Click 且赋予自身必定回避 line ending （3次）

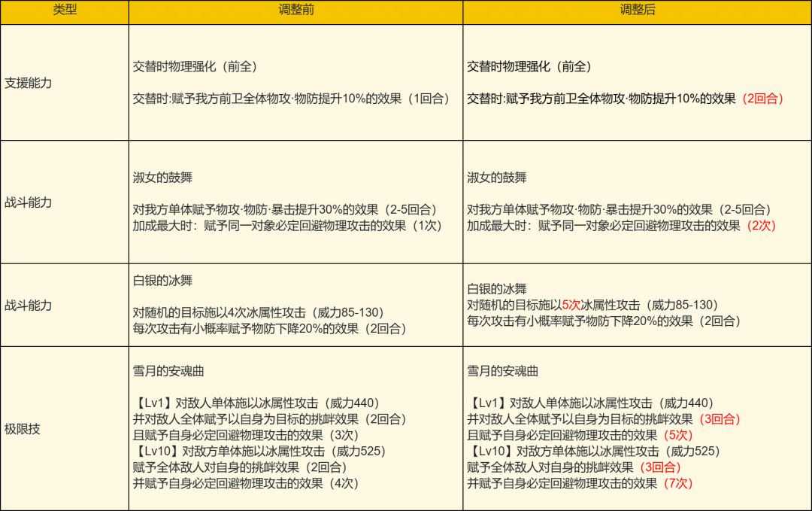[x=246, y=435]
